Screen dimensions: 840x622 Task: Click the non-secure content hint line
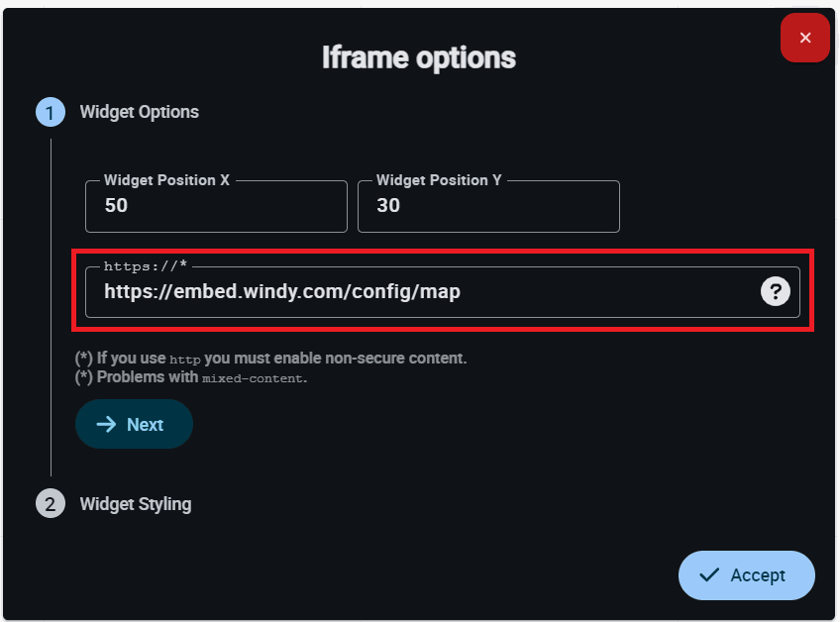coord(270,358)
